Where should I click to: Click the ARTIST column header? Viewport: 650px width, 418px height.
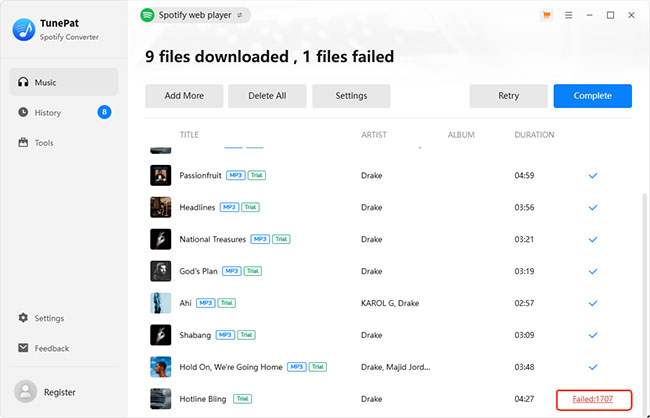[x=374, y=135]
